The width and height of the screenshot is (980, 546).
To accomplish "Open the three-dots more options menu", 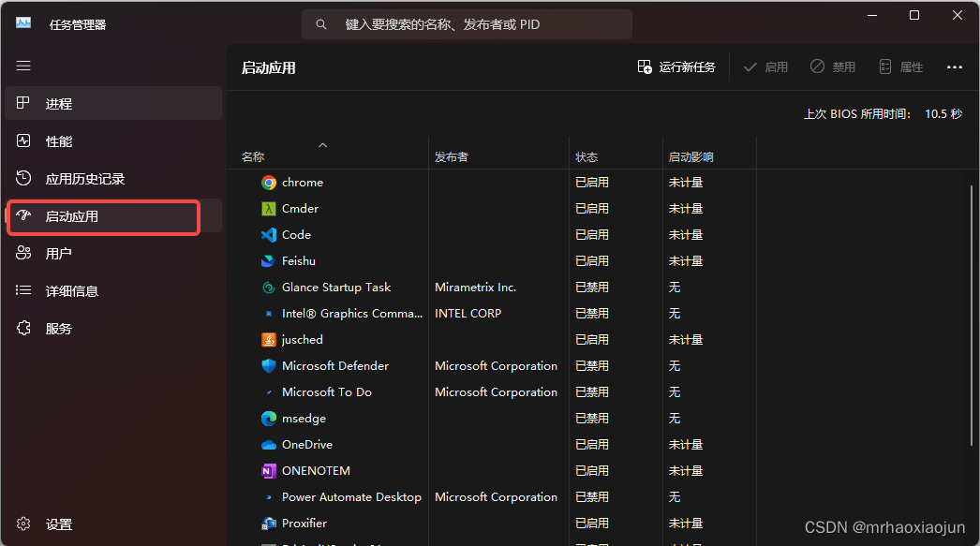I will pos(955,66).
